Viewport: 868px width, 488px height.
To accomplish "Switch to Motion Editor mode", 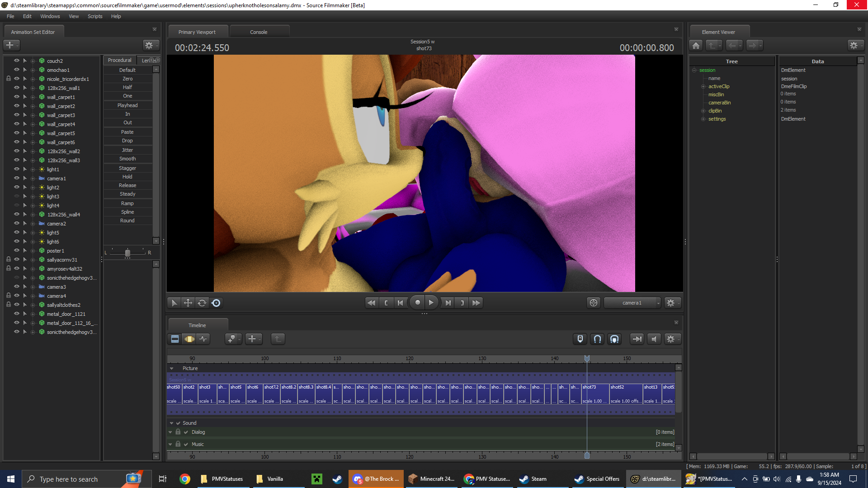I will (189, 339).
